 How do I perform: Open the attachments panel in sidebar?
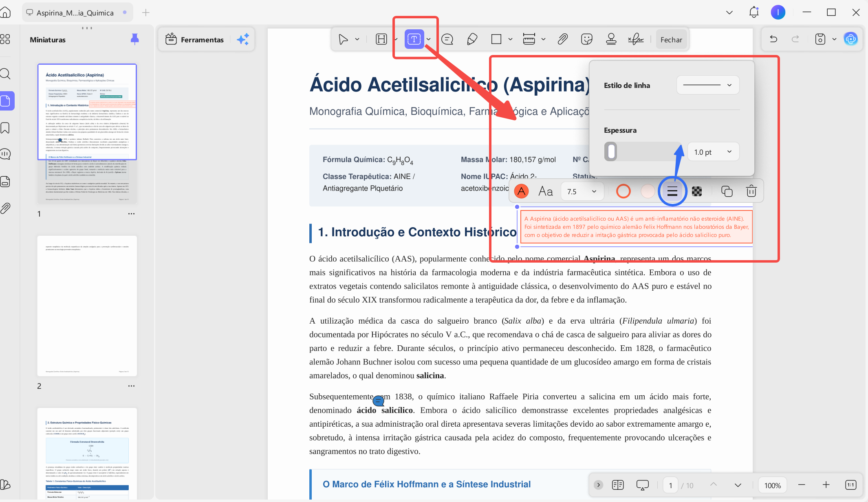(5, 208)
